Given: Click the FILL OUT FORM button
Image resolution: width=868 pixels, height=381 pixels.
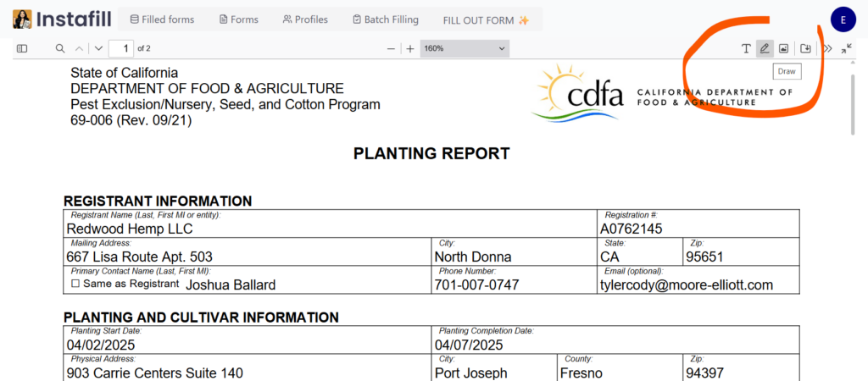Looking at the screenshot, I should click(x=486, y=20).
